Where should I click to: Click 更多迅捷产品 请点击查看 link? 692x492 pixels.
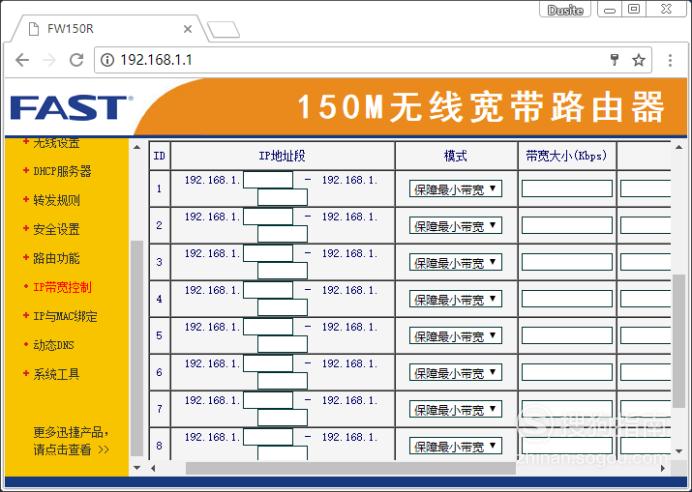tap(71, 441)
